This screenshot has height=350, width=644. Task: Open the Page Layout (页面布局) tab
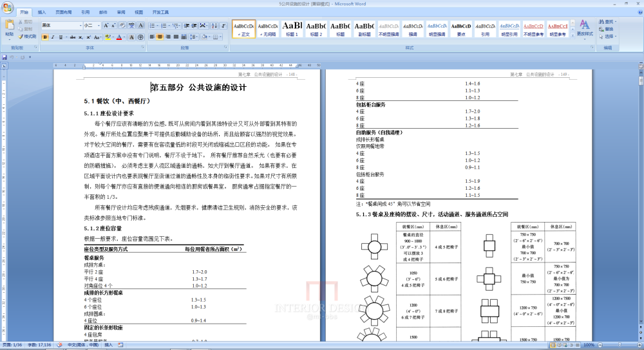click(63, 12)
